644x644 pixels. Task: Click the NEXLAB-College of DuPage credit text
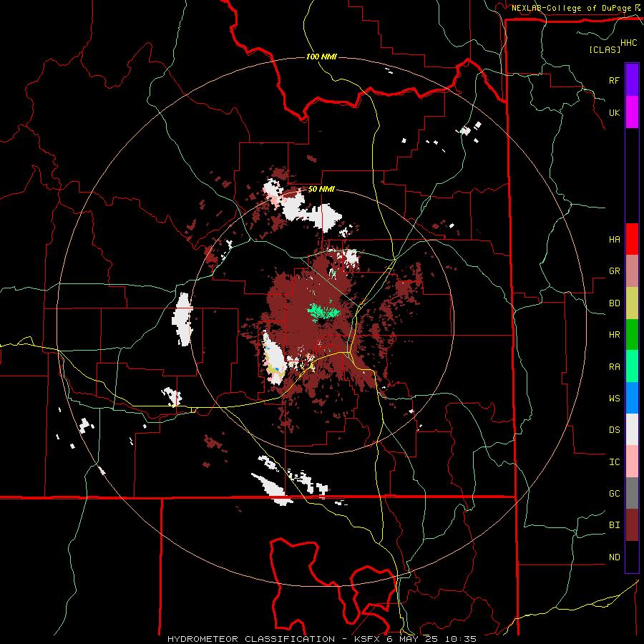coord(571,8)
